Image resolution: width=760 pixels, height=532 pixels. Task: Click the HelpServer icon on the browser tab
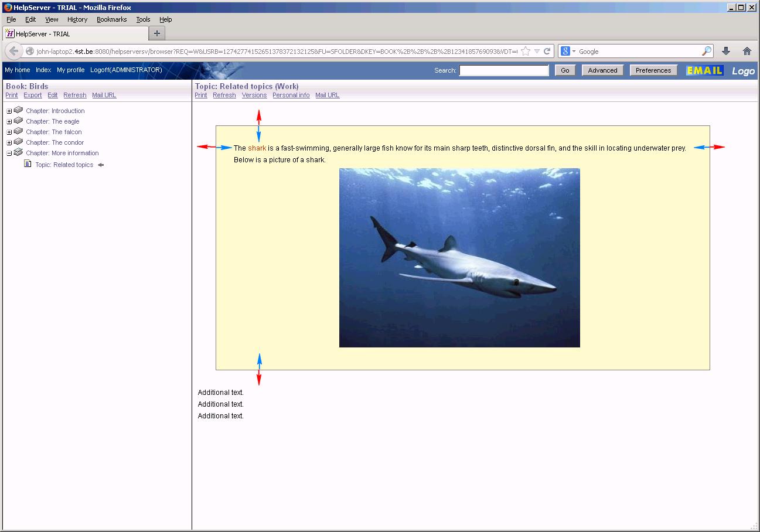click(9, 33)
